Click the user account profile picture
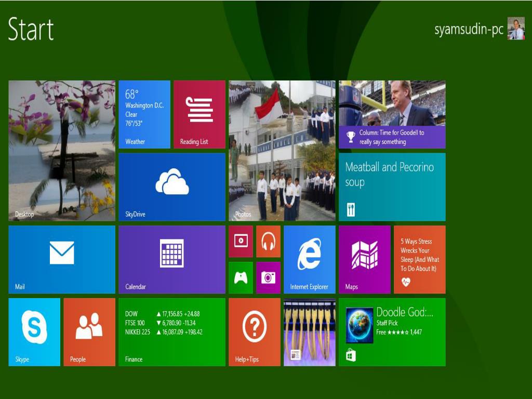Image resolution: width=532 pixels, height=399 pixels. pos(516,29)
